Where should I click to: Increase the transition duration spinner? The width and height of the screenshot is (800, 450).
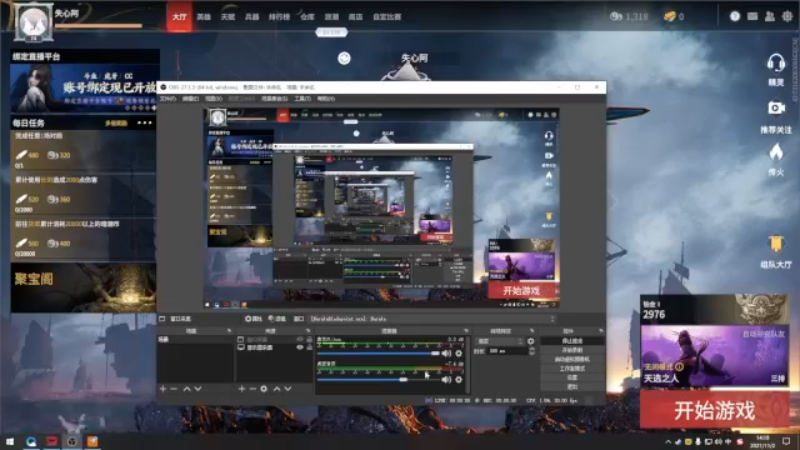coord(532,349)
